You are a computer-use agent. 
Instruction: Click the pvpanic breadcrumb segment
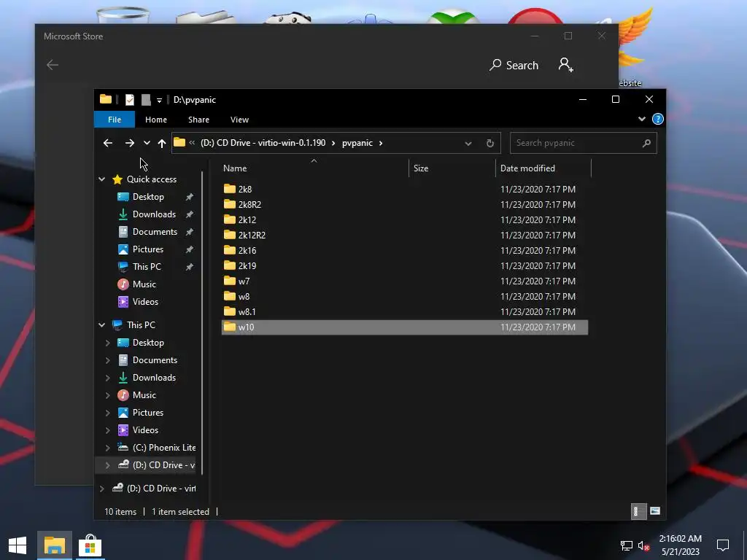coord(357,143)
